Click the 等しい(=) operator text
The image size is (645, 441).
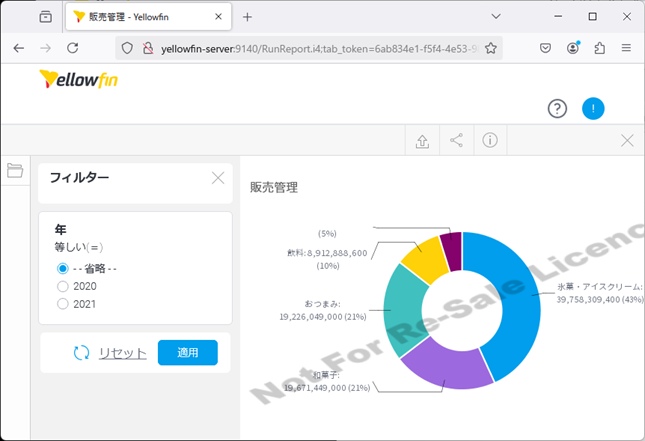coord(79,247)
